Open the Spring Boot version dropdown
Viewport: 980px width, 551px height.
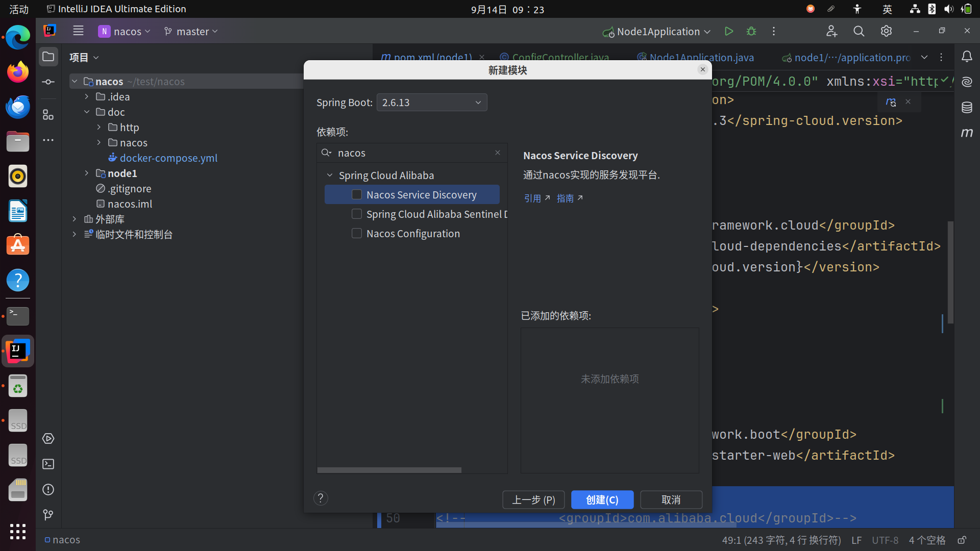[432, 103]
